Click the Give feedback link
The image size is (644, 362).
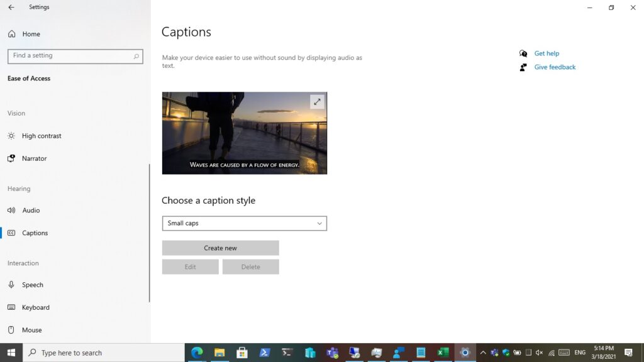point(555,67)
